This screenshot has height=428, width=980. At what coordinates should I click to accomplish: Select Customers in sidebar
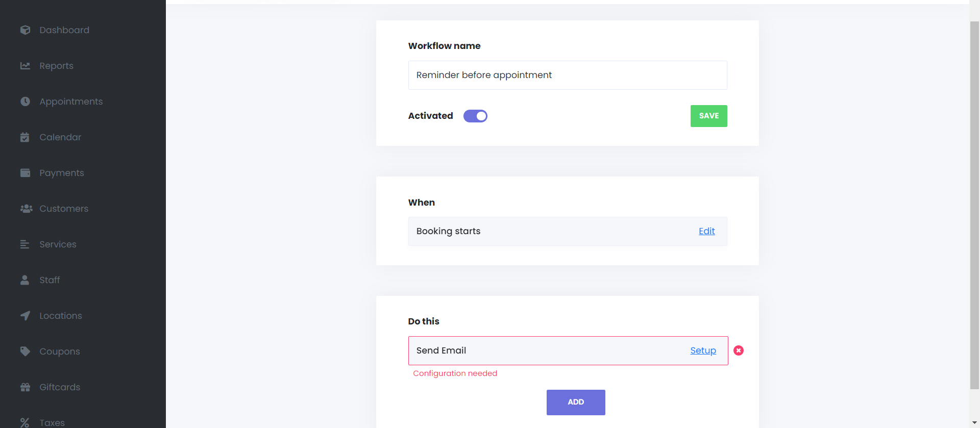64,209
